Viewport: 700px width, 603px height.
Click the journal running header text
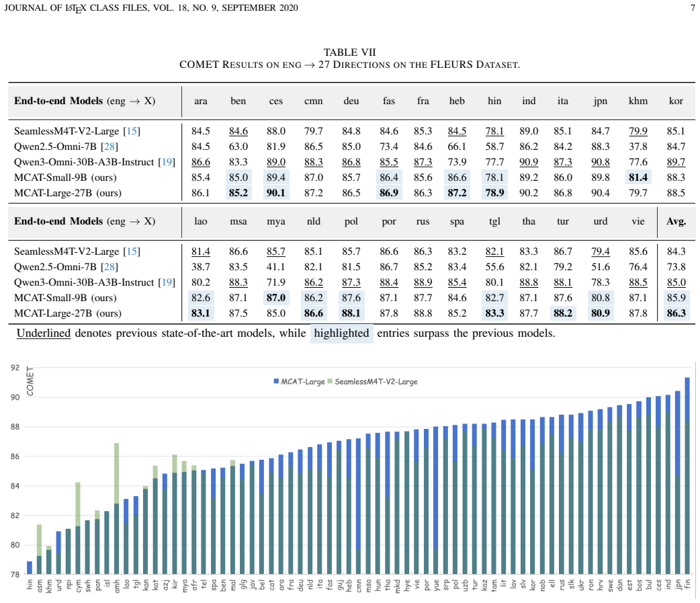coord(151,7)
